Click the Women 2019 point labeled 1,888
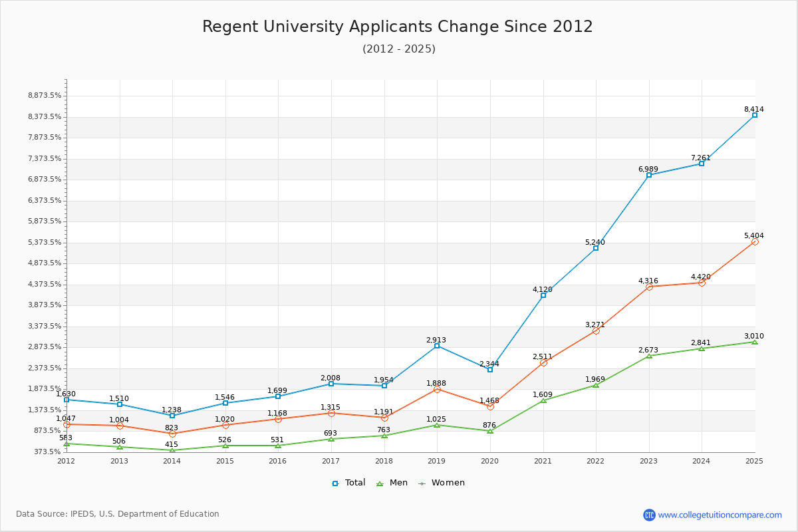Screen dimensions: 798x532 (x=437, y=389)
